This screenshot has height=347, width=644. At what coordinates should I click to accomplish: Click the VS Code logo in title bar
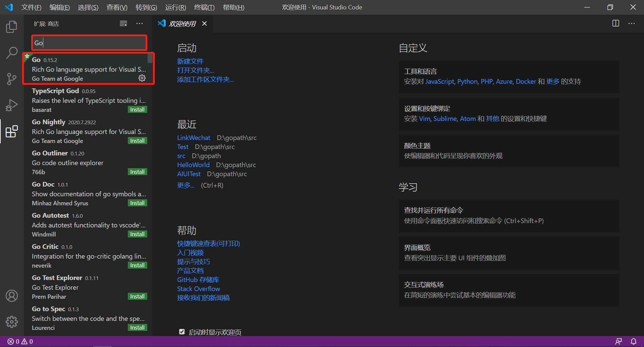point(9,7)
